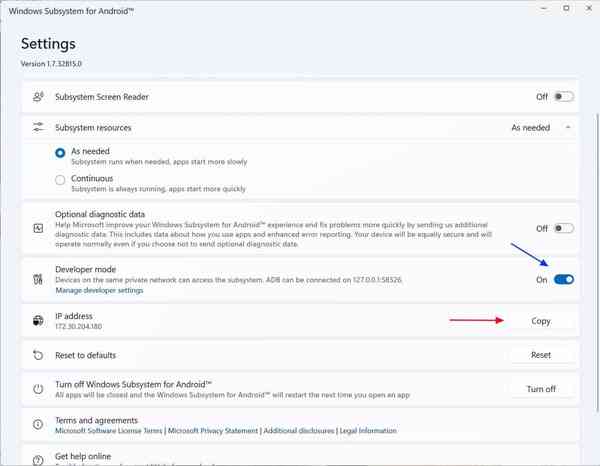Copy the IP address

coord(542,321)
